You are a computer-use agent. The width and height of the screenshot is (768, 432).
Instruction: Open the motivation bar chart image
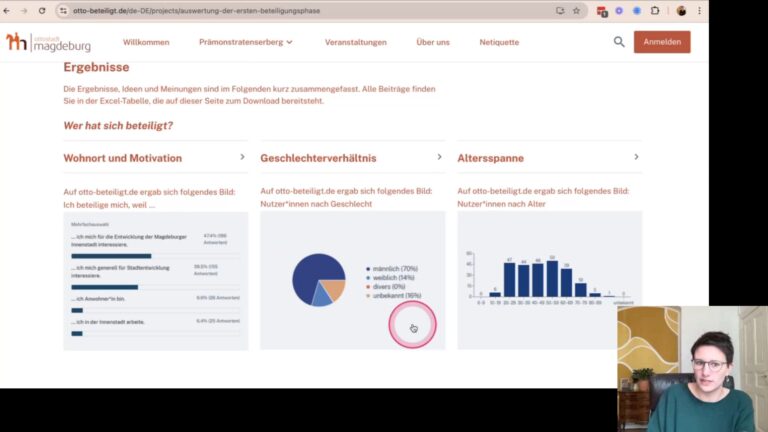tap(156, 281)
